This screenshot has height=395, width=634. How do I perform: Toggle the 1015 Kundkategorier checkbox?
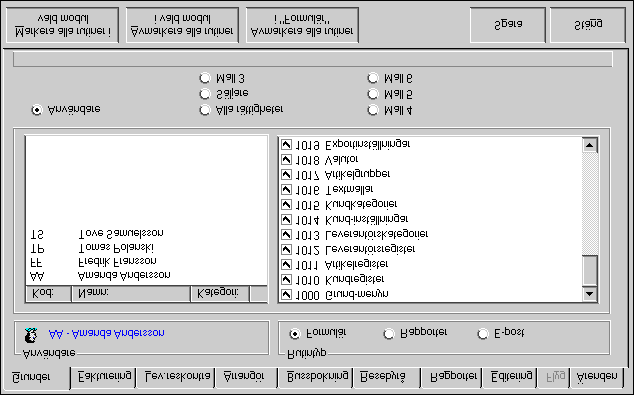pyautogui.click(x=286, y=205)
